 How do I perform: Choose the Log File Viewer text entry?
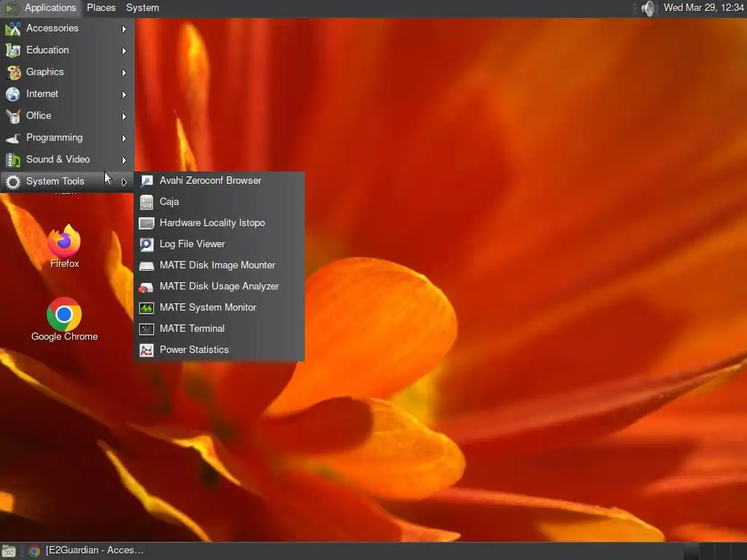pyautogui.click(x=192, y=244)
